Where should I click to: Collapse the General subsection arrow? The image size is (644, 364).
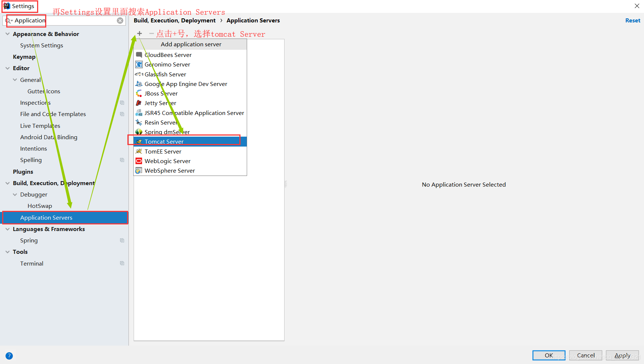[x=15, y=80]
